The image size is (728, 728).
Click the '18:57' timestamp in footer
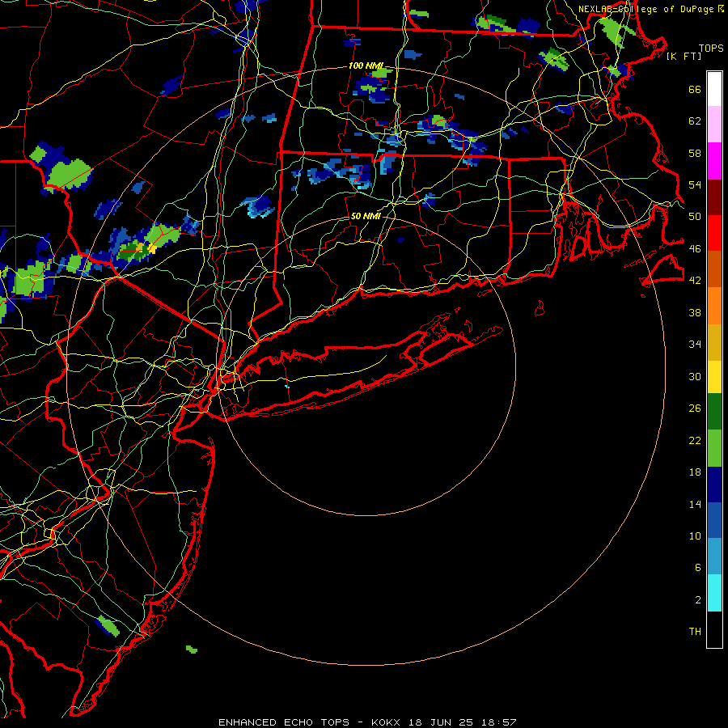click(x=498, y=722)
